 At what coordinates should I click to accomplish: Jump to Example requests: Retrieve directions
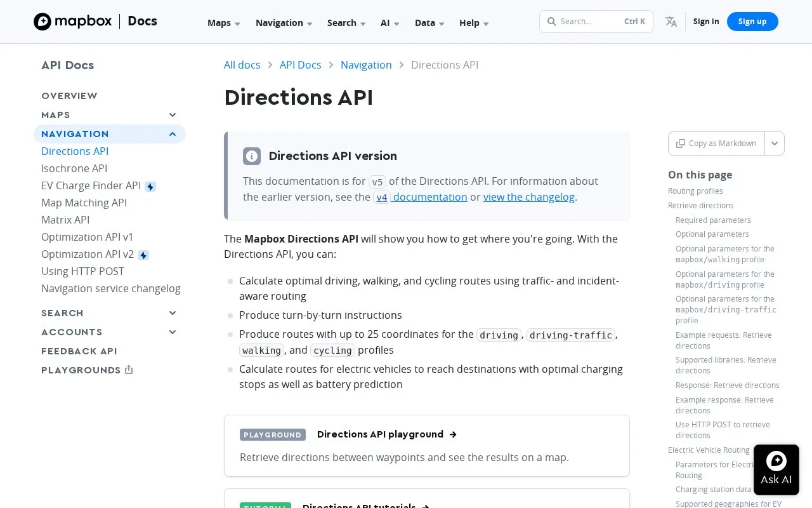click(724, 340)
